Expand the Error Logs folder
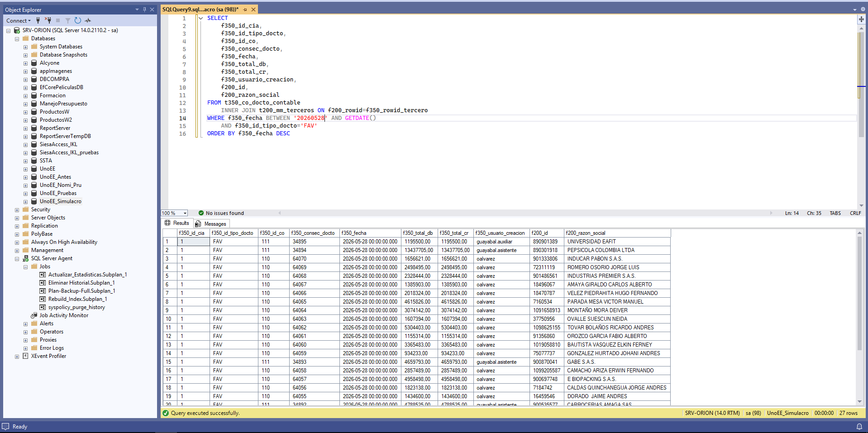The image size is (868, 433). click(x=25, y=348)
